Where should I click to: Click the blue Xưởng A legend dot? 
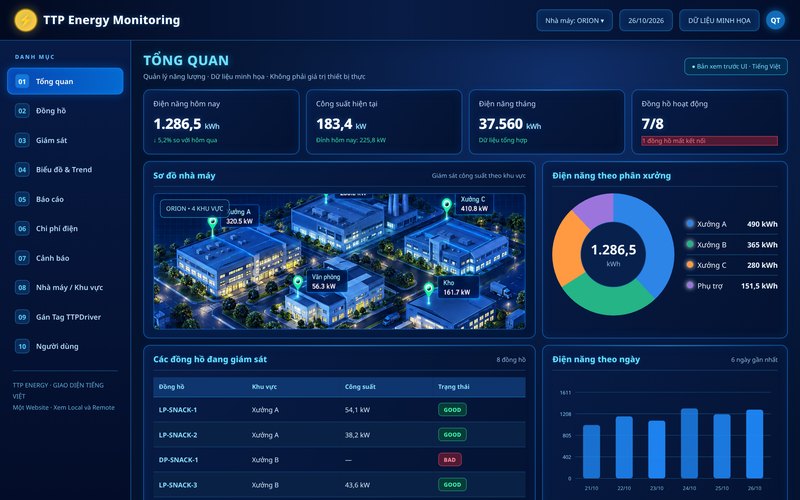(x=690, y=223)
